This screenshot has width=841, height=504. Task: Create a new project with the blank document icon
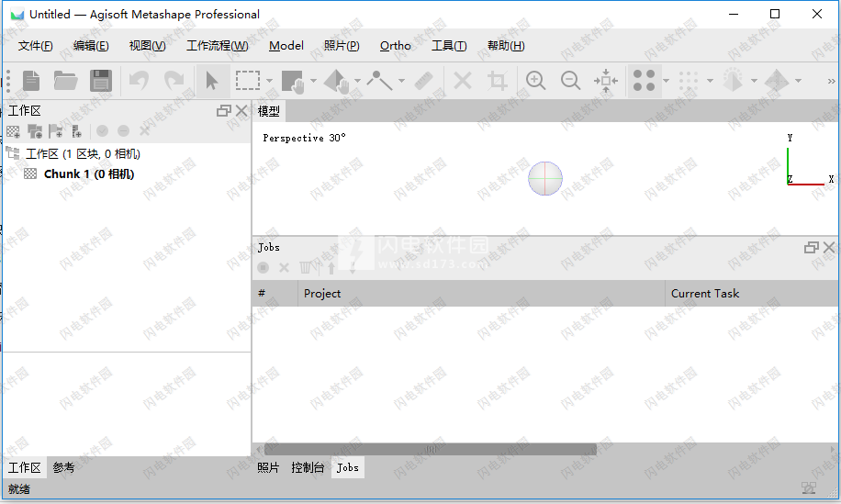point(31,81)
